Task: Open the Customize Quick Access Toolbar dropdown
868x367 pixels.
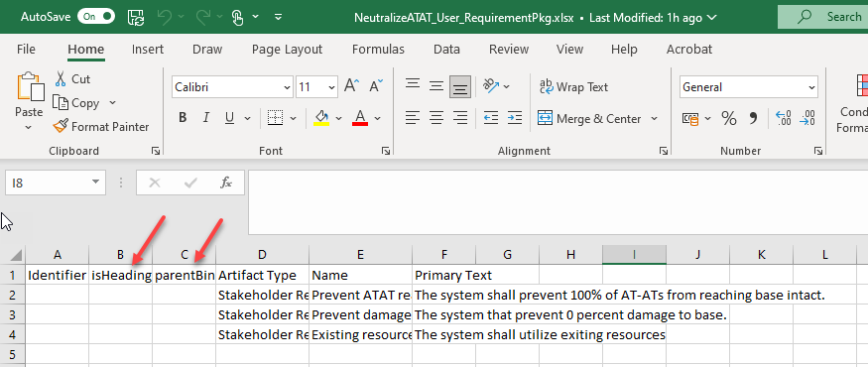Action: [279, 17]
